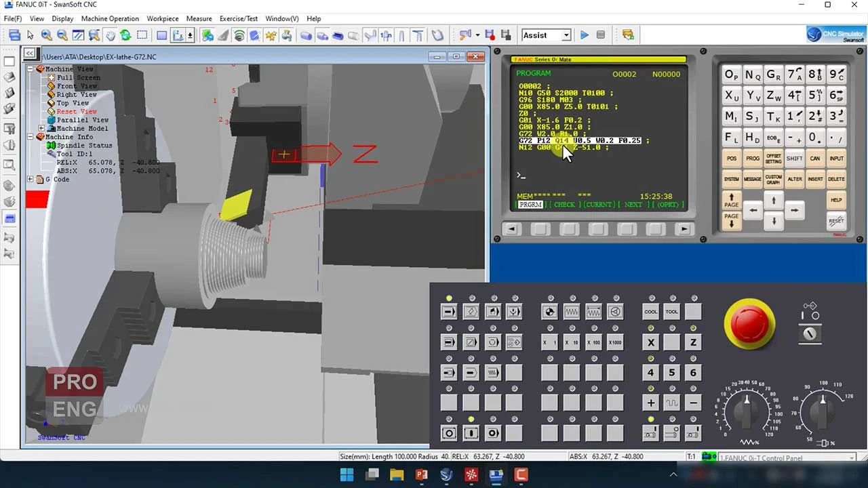Click the green rotate view toolbar icon
868x488 pixels.
[125, 35]
